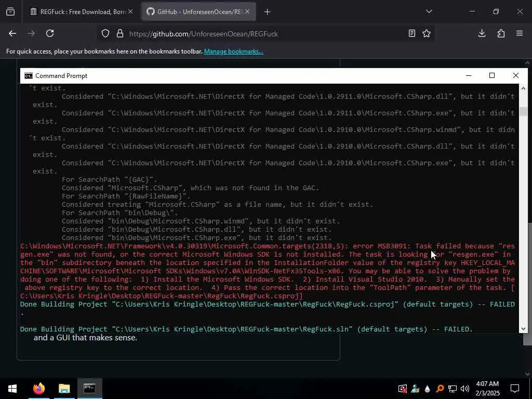Click the site security padlock icon
The height and width of the screenshot is (399, 532).
pos(120,34)
